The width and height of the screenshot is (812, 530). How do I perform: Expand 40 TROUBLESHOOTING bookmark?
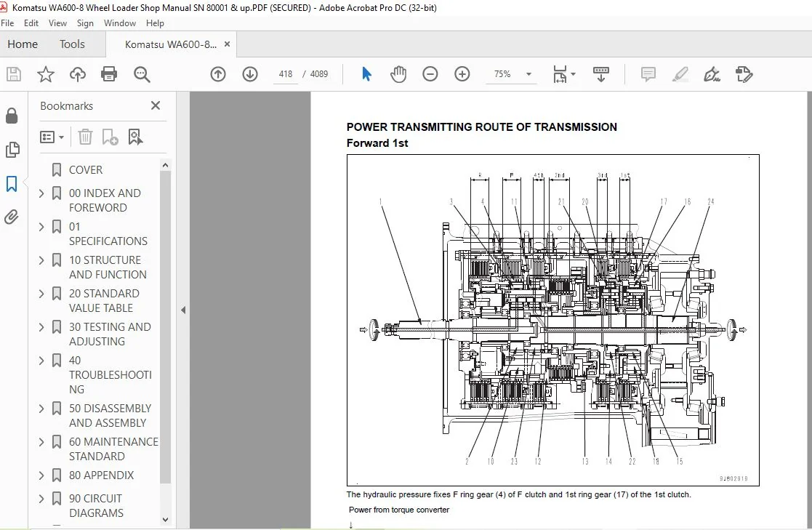tap(41, 361)
